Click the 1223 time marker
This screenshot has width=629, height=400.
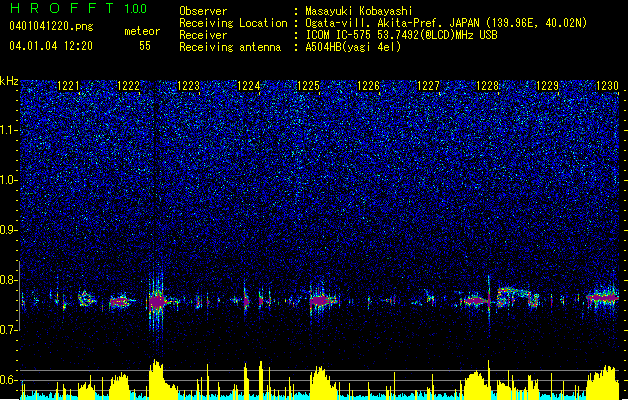pyautogui.click(x=189, y=86)
